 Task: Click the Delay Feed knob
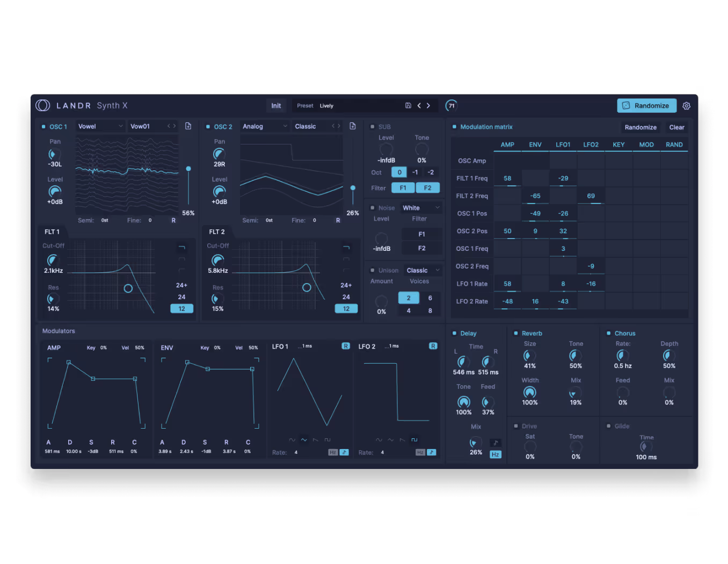tap(487, 402)
